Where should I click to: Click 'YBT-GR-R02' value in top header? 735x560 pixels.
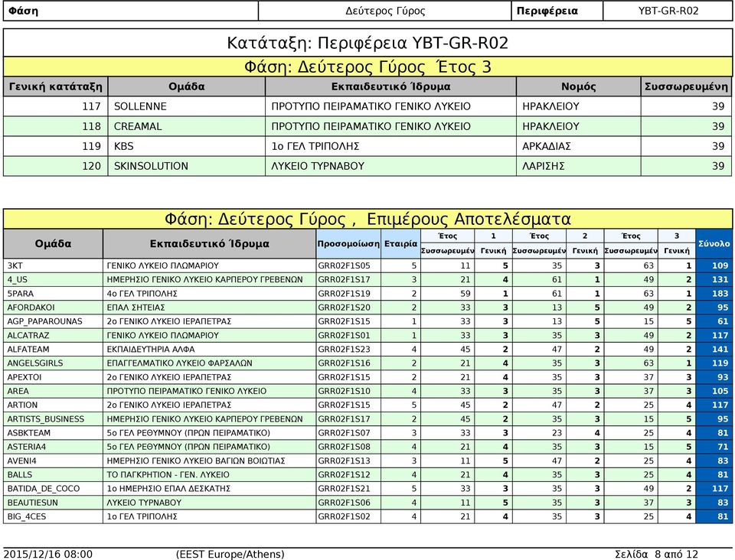(668, 11)
